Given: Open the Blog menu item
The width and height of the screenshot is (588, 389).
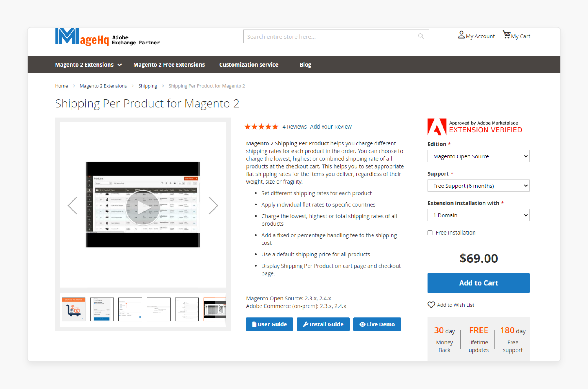Looking at the screenshot, I should [305, 64].
